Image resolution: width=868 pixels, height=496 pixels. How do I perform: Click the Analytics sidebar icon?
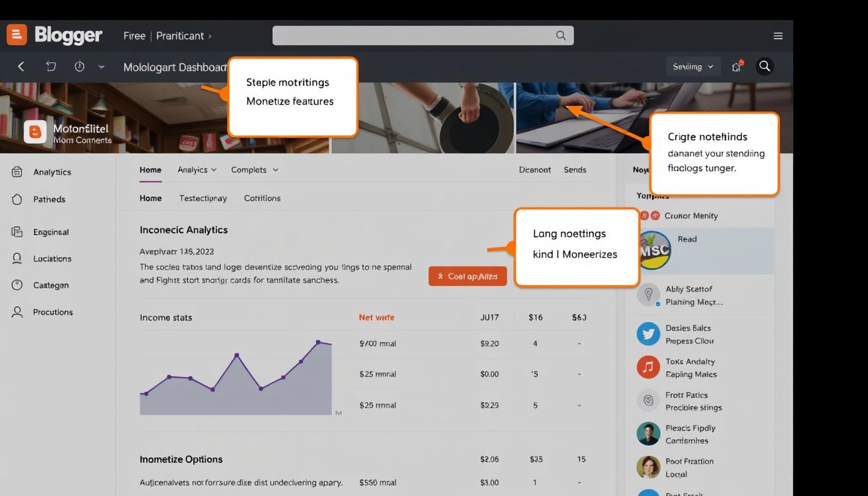coord(17,172)
